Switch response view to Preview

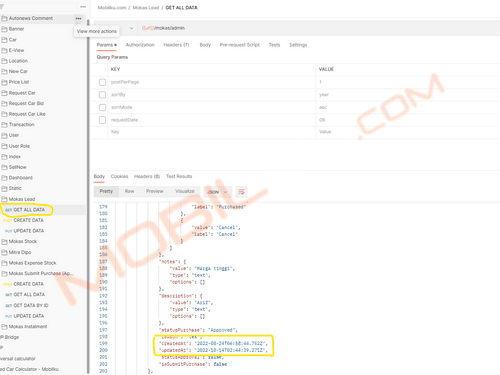[x=155, y=191]
